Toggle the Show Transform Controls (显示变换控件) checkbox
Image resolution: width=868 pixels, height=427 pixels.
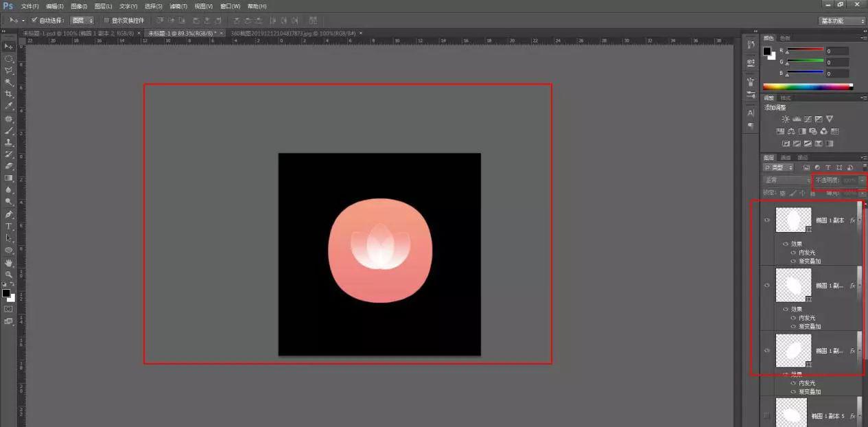click(x=106, y=21)
